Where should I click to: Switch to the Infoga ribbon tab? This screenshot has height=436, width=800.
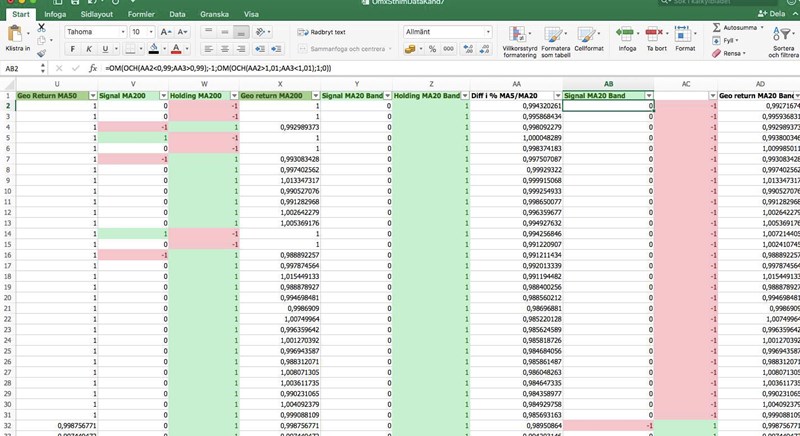click(x=55, y=15)
